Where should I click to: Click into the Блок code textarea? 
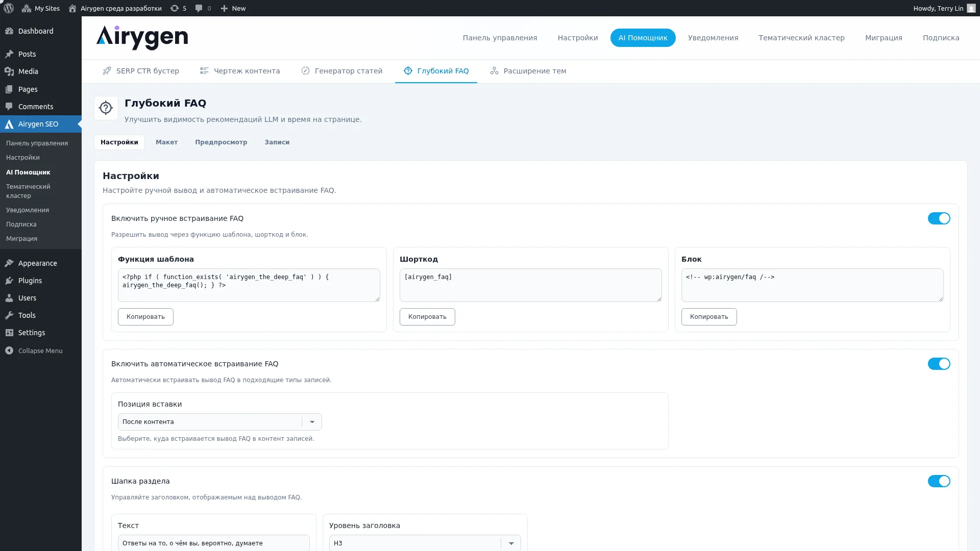tap(813, 285)
